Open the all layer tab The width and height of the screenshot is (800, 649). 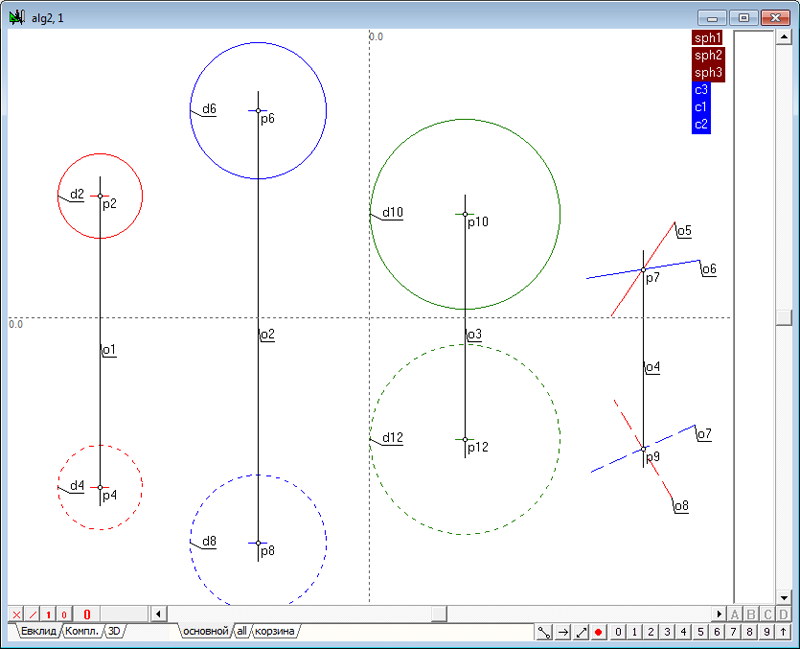click(241, 631)
